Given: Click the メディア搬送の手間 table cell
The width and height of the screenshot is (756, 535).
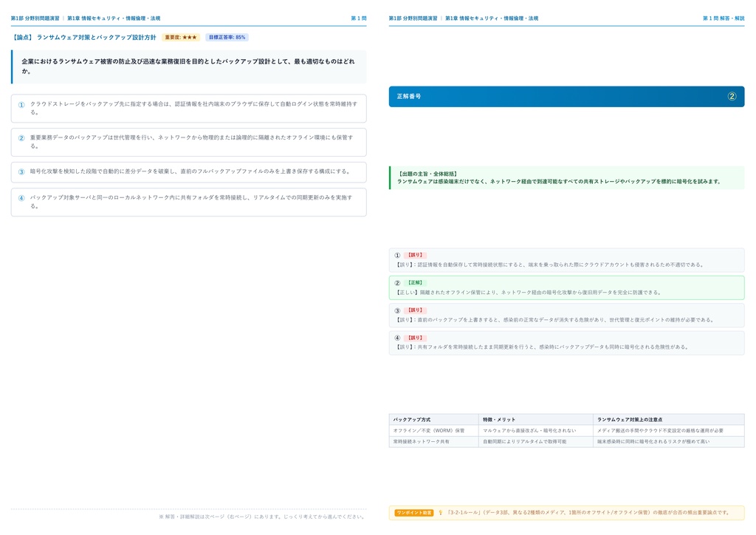Looking at the screenshot, I should click(669, 430).
